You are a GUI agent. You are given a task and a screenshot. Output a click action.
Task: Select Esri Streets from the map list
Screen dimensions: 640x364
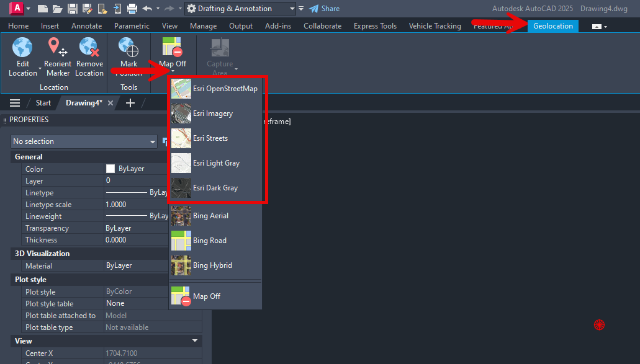tap(215, 138)
